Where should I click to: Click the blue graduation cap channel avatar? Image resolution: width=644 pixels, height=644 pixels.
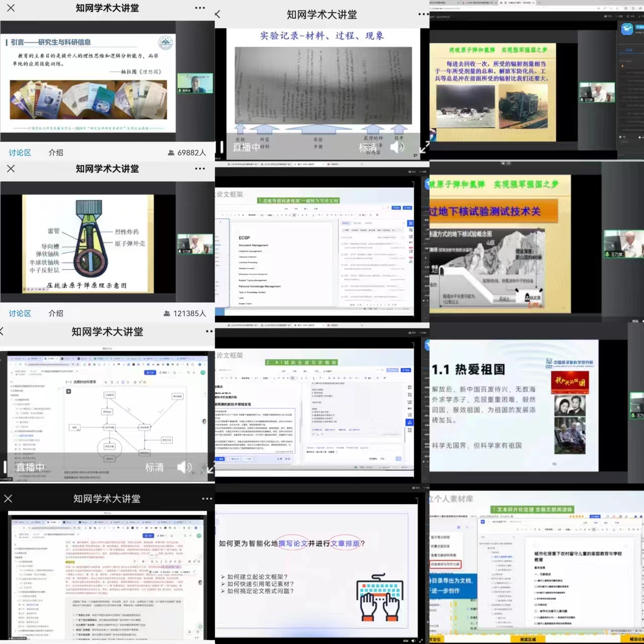tap(627, 29)
